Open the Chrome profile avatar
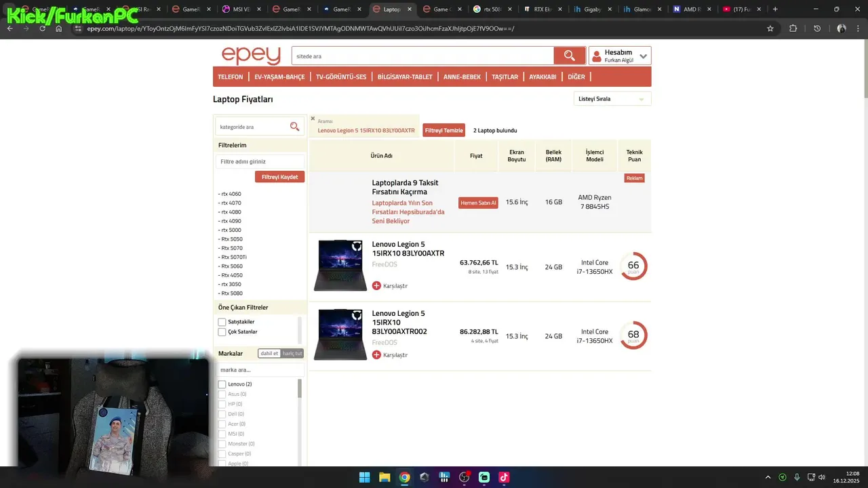This screenshot has width=868, height=488. click(x=842, y=28)
